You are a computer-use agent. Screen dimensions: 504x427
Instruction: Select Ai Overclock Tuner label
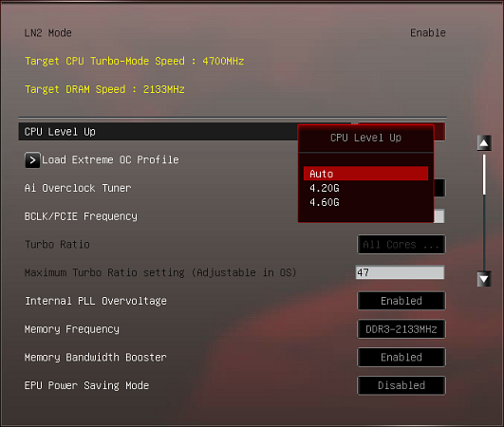pos(78,188)
